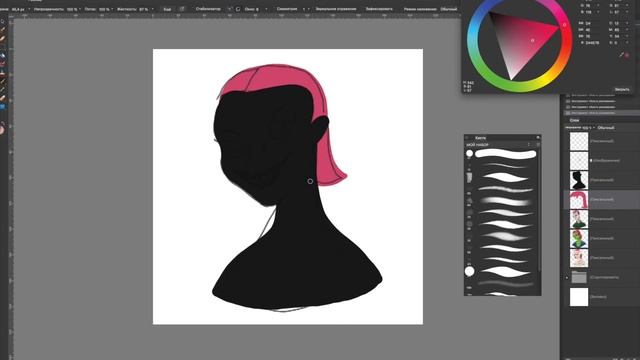Toggle Симметрия option in top toolbar
The image size is (640, 360).
coord(287,9)
